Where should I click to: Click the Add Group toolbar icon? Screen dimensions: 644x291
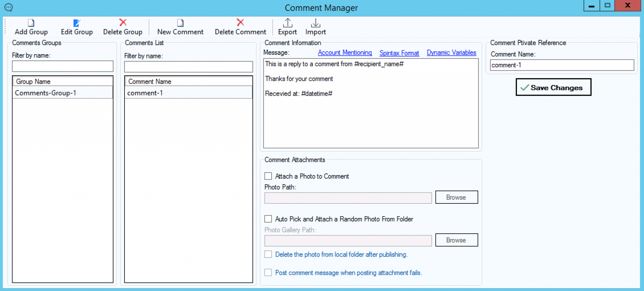[31, 23]
